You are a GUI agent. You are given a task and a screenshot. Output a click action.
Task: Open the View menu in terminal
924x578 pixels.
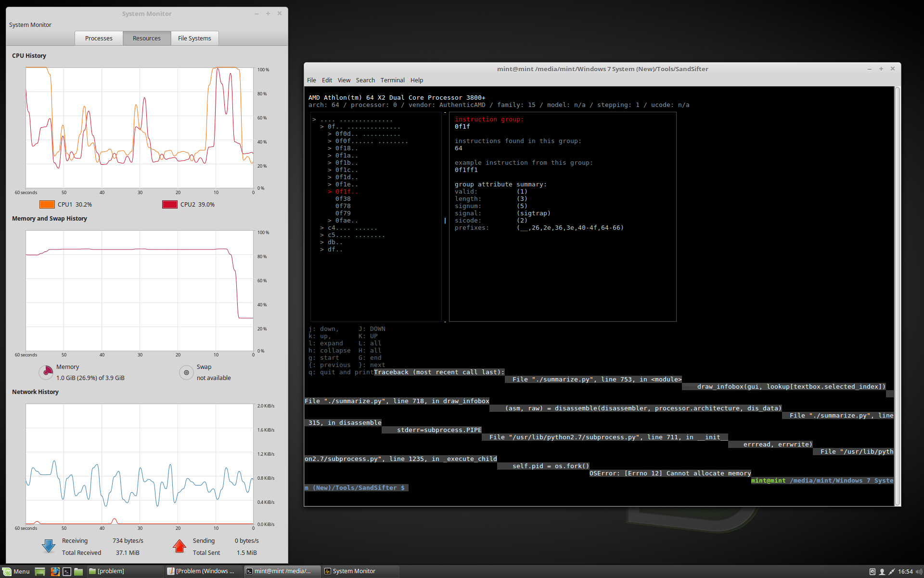pos(344,80)
